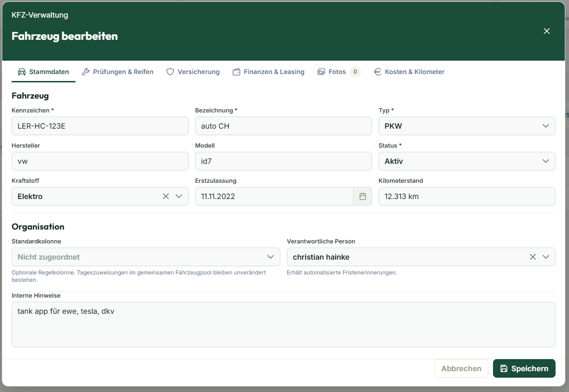Screen dimensions: 569x392
Task: Show the Fotos tab
Action: [x=339, y=72]
